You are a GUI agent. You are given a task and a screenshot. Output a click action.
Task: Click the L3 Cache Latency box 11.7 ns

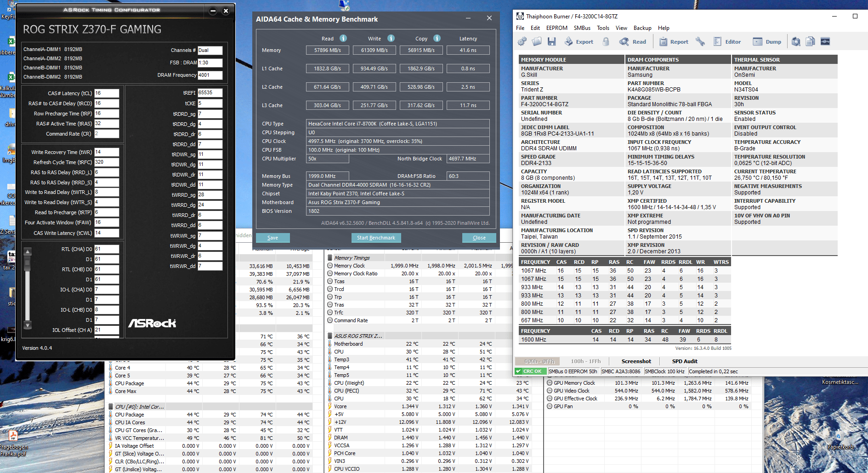(x=468, y=105)
